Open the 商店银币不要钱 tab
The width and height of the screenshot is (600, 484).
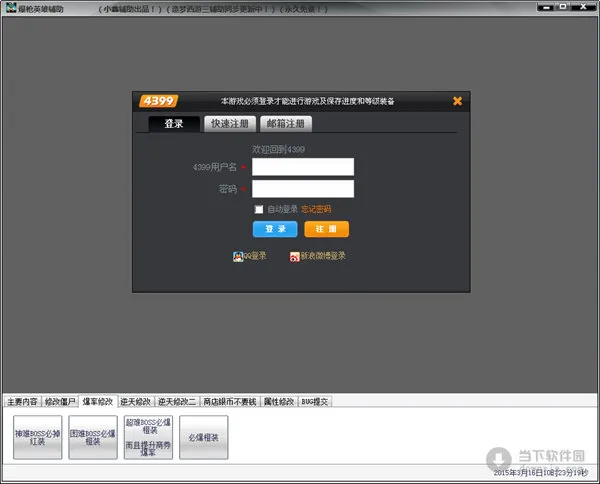click(229, 401)
